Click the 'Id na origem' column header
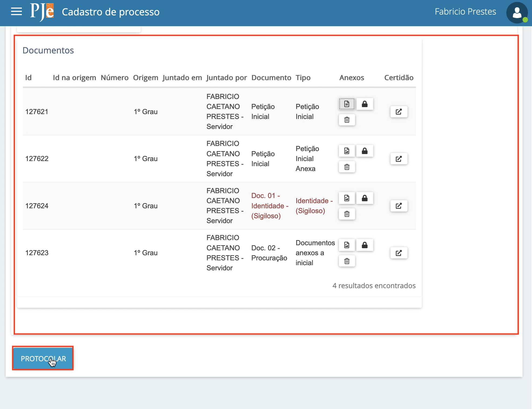 (74, 78)
